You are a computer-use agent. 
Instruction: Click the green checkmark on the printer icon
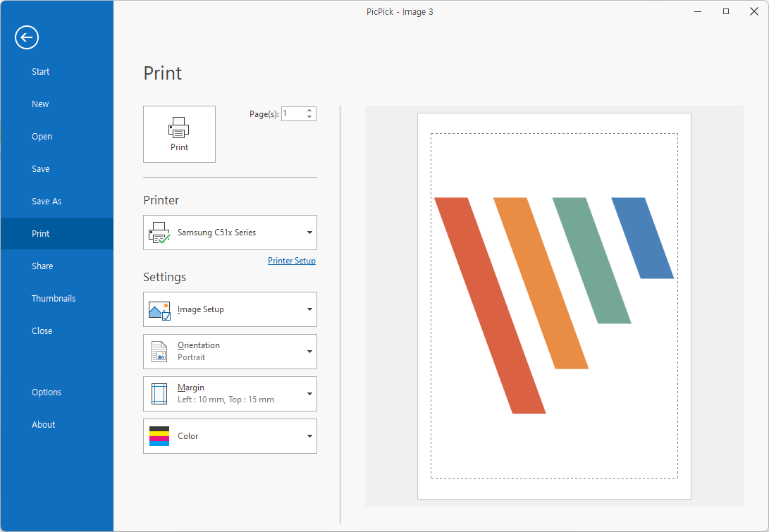point(165,238)
